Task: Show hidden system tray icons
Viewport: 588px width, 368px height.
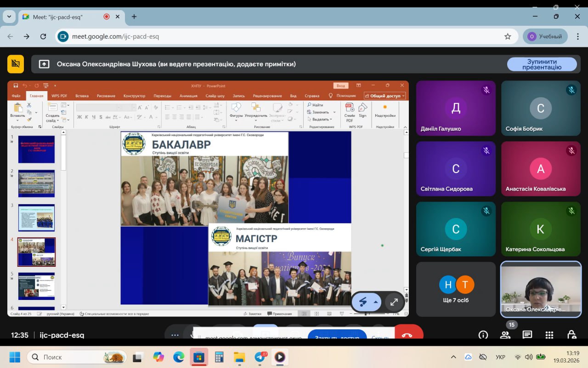Action: [453, 357]
